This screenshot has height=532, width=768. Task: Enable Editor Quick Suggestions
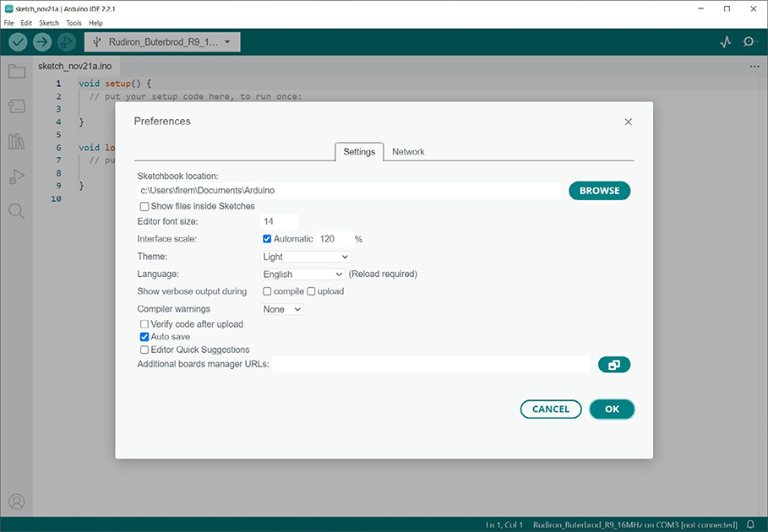(x=144, y=350)
